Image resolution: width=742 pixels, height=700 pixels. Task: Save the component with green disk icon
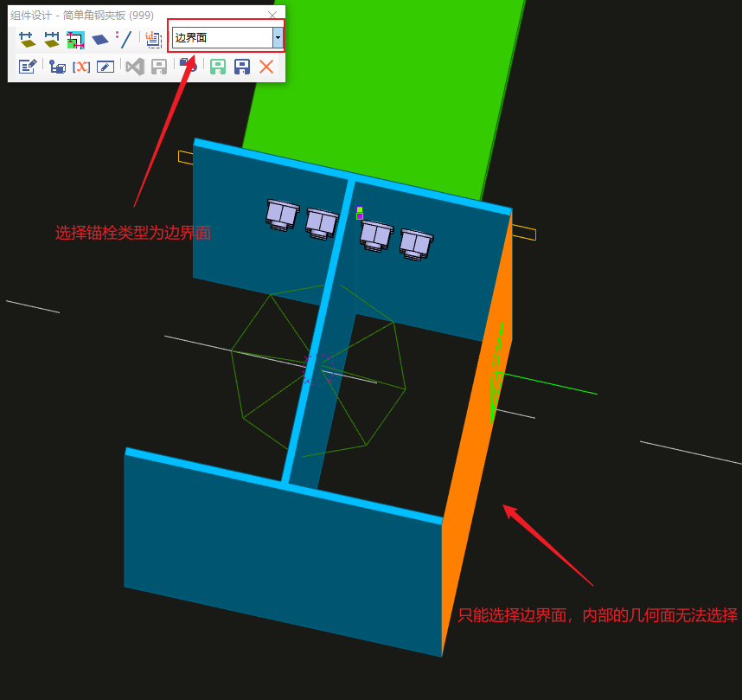coord(217,67)
